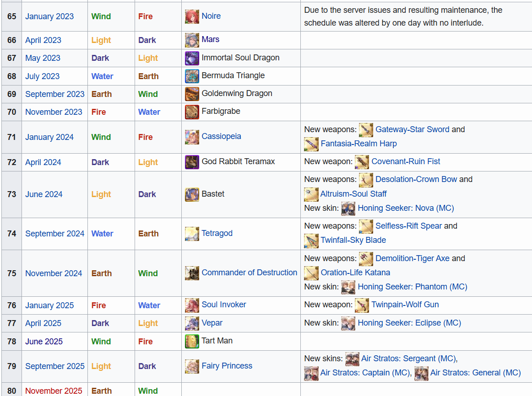Click the Goldenwing Dragon boss icon
This screenshot has height=396, width=532.
[x=192, y=94]
